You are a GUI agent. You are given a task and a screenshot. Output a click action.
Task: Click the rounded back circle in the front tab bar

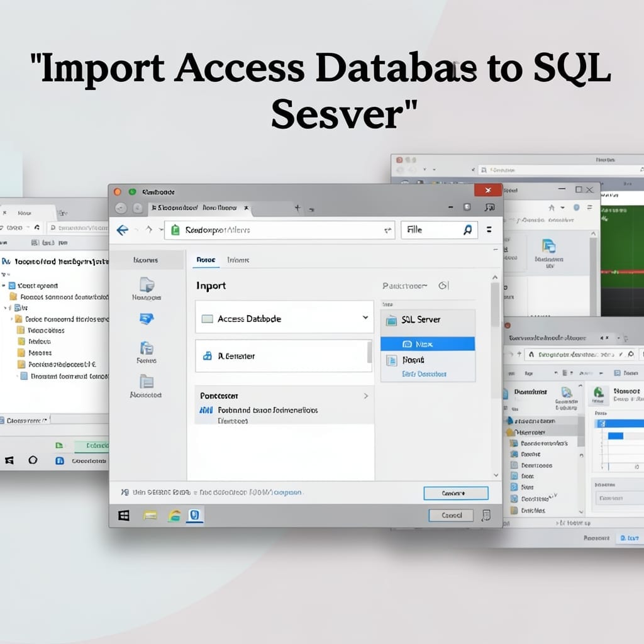coord(121,209)
